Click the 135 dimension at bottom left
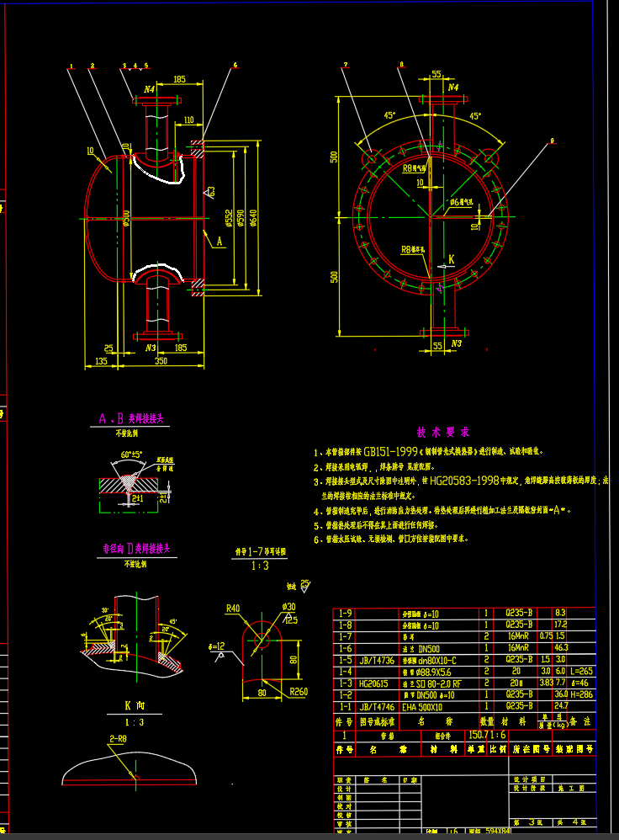This screenshot has width=619, height=840. point(100,361)
